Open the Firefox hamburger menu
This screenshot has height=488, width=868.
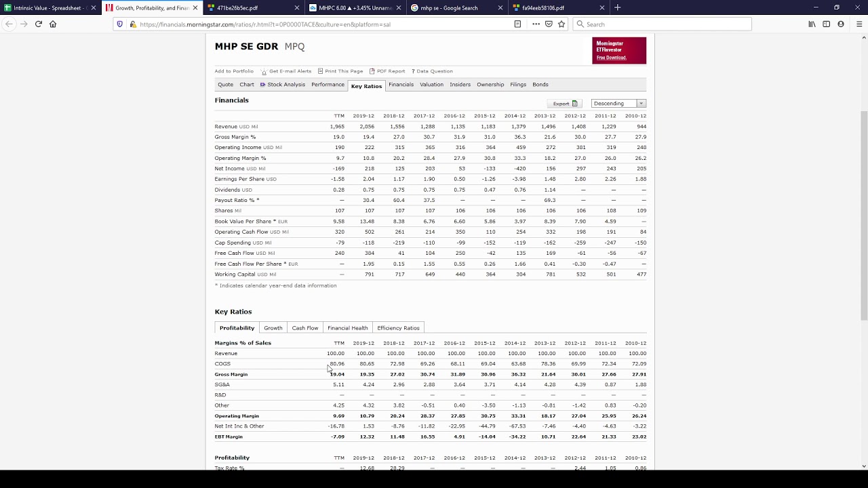859,24
